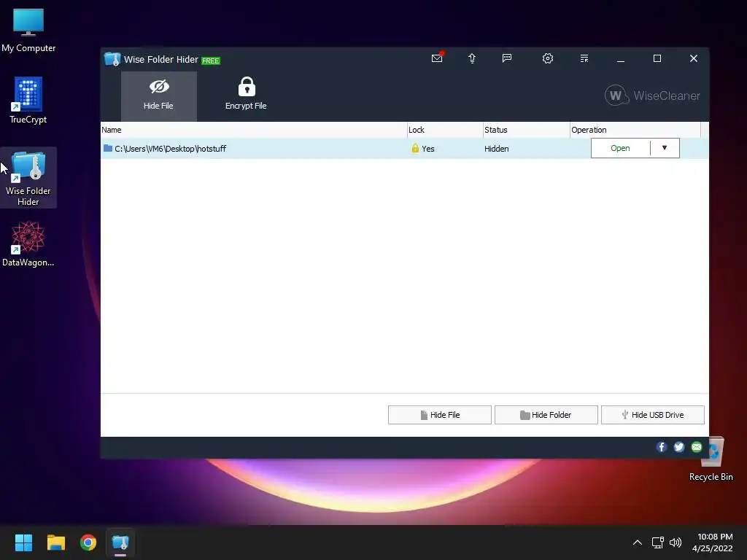
Task: Click the green FREE badge
Action: coord(211,61)
